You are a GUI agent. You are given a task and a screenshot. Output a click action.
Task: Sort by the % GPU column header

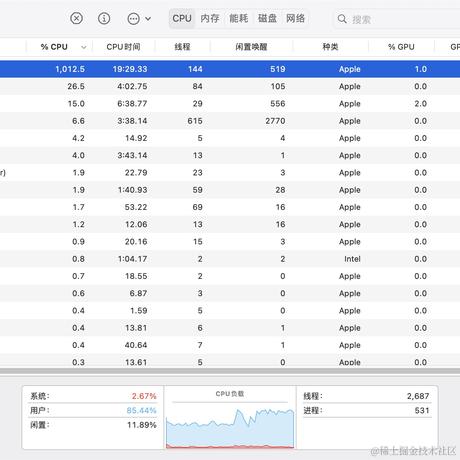(x=401, y=47)
